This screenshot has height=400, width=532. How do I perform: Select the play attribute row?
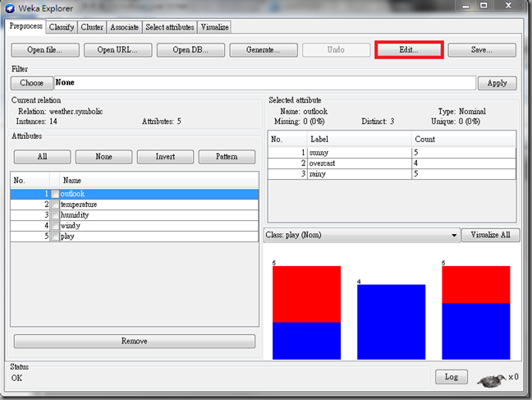tap(135, 237)
